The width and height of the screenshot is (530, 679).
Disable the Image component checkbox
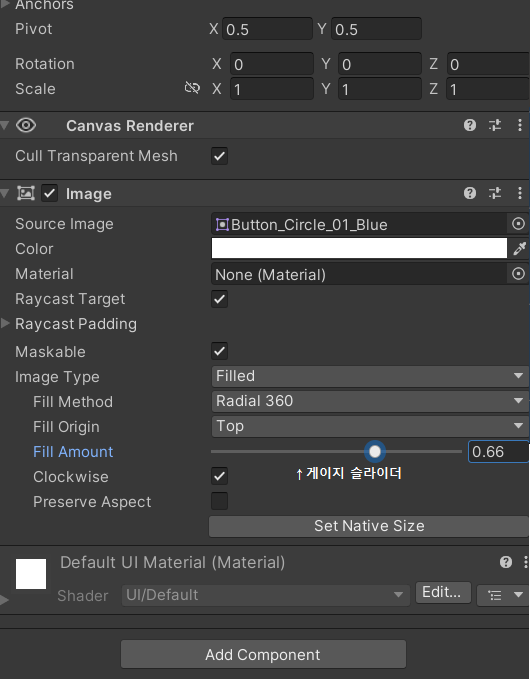[49, 193]
